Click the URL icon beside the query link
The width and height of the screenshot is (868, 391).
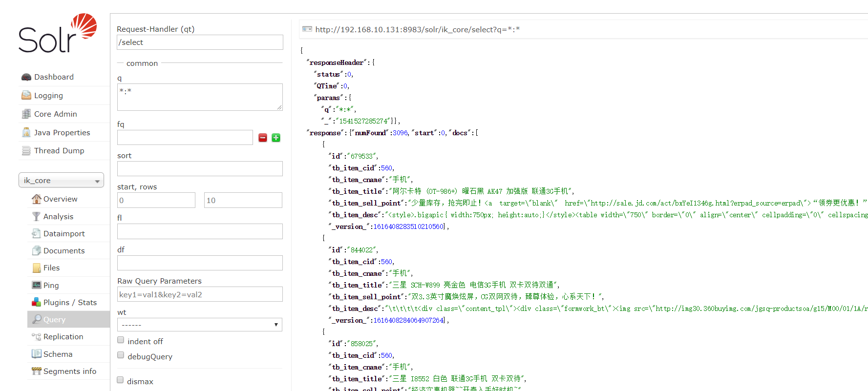(307, 29)
